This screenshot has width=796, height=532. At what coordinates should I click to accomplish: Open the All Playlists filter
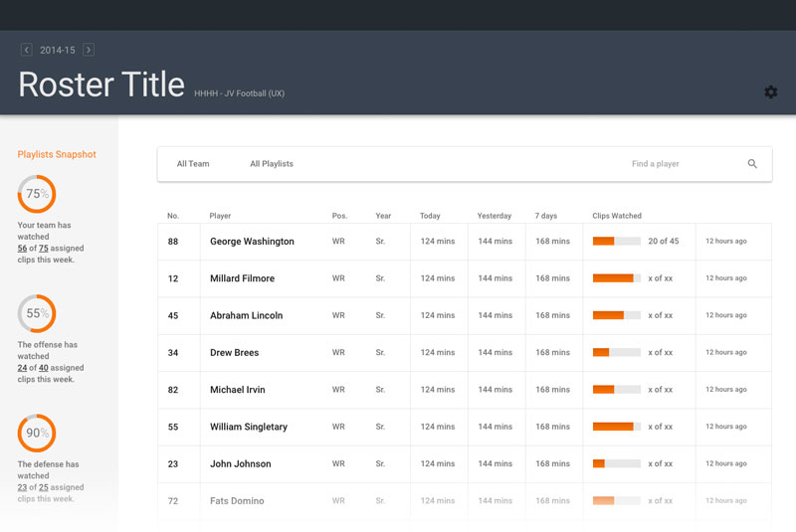coord(272,164)
